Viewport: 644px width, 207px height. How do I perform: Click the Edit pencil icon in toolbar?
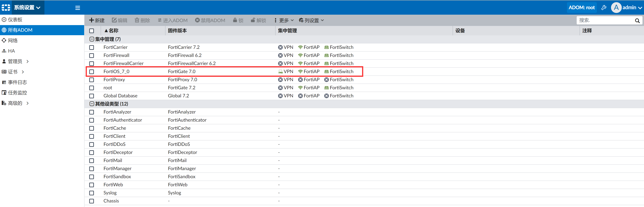114,20
